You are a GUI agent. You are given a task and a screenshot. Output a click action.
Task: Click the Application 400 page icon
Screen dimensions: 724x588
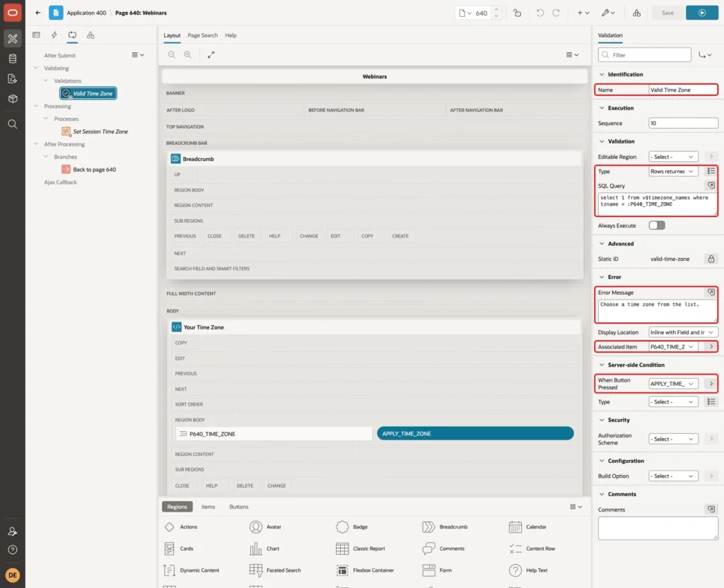pyautogui.click(x=56, y=13)
